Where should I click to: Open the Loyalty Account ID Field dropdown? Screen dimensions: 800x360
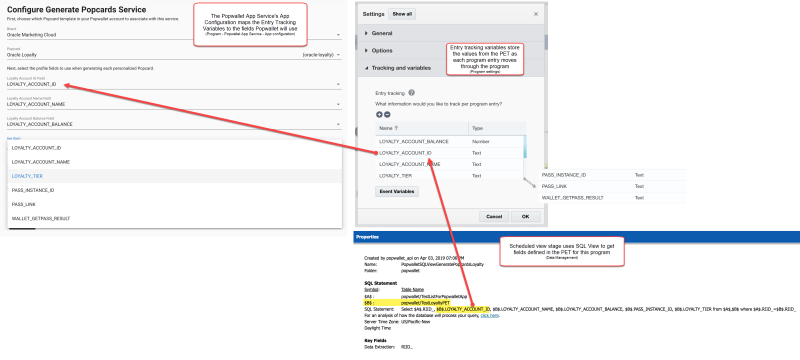(174, 84)
